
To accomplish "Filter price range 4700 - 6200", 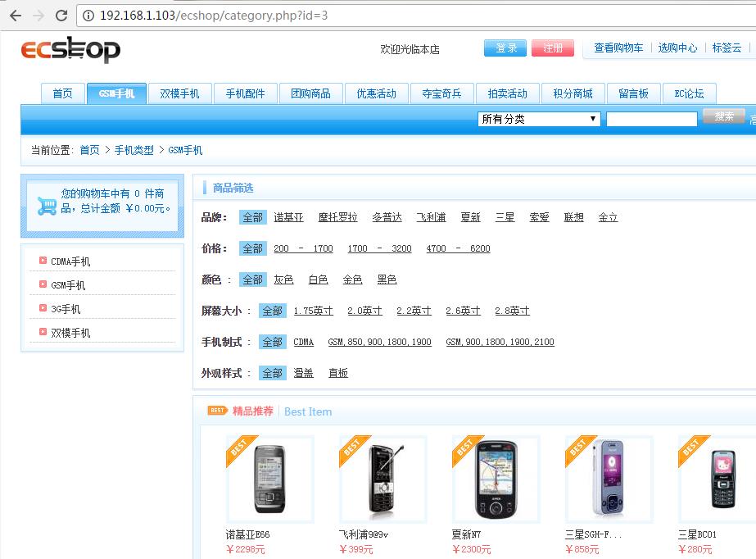I will pos(458,248).
